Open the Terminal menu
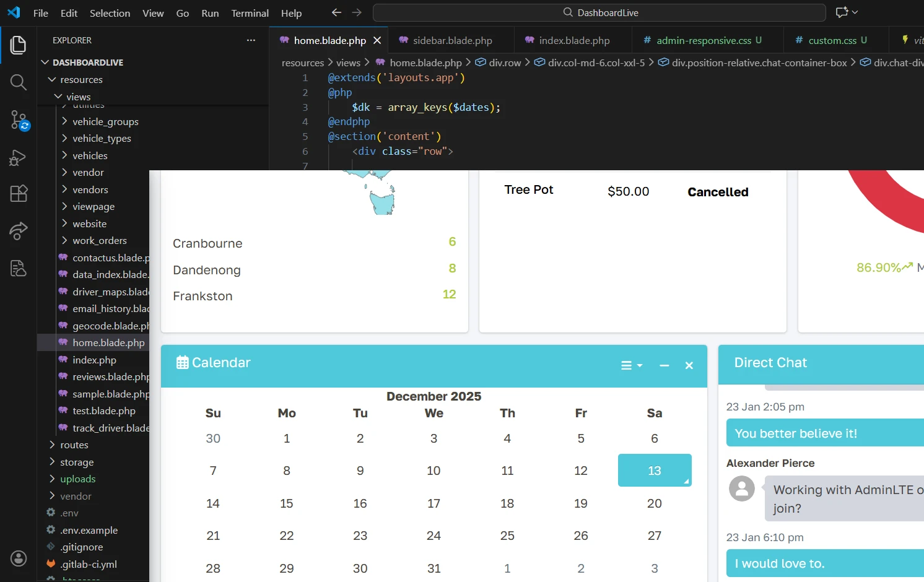 [x=250, y=13]
